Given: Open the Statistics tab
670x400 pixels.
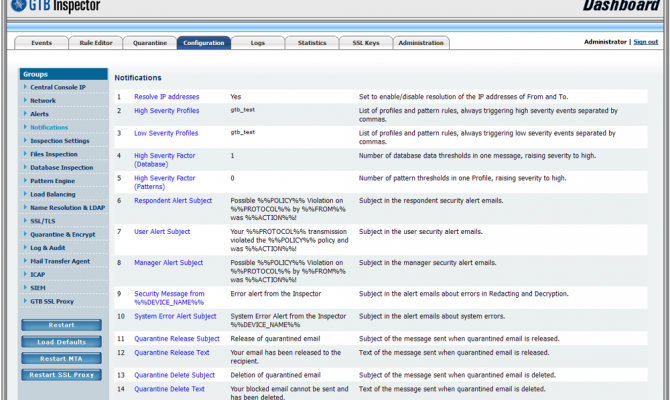Looking at the screenshot, I should click(312, 43).
